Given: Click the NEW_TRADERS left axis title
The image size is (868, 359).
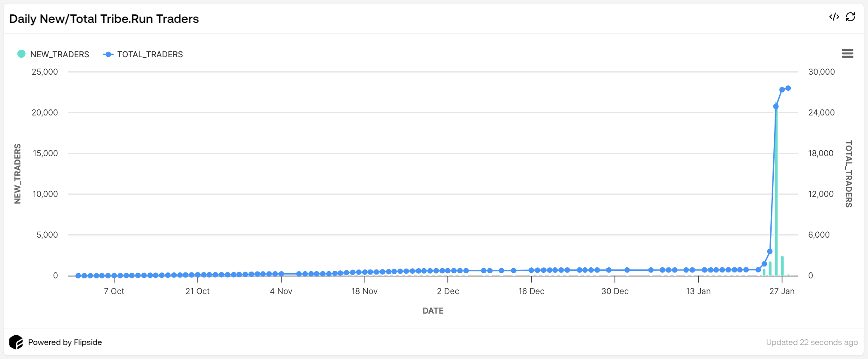Looking at the screenshot, I should (x=17, y=174).
